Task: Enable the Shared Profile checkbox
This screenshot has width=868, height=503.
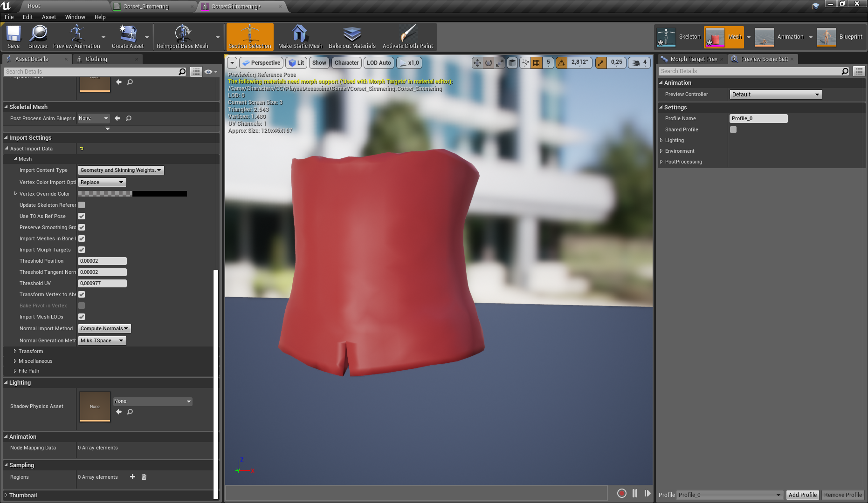Action: pos(733,129)
